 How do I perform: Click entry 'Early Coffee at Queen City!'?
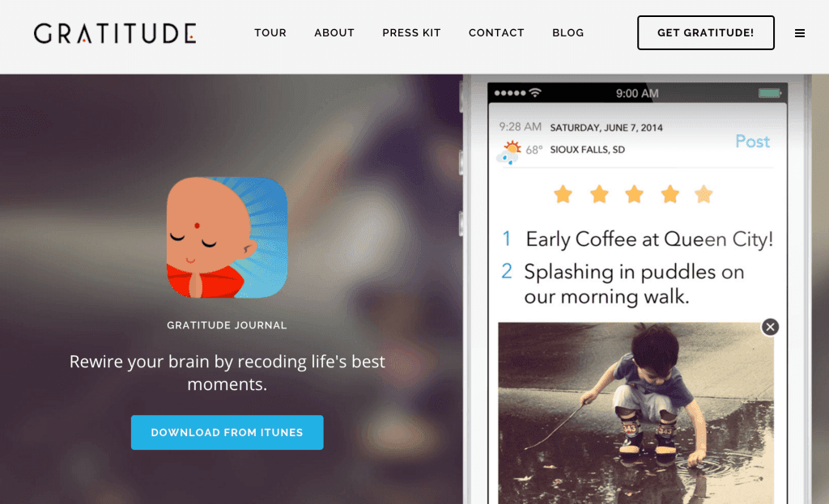(648, 239)
